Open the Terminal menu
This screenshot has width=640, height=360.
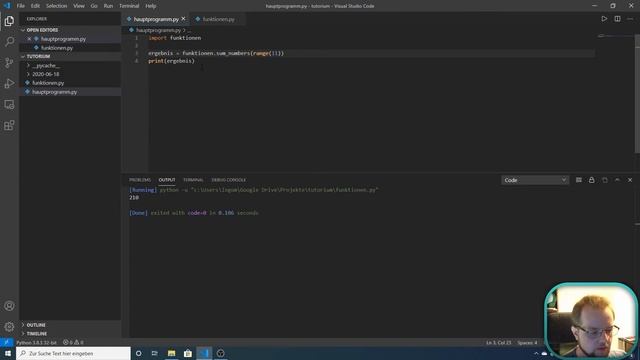[129, 6]
